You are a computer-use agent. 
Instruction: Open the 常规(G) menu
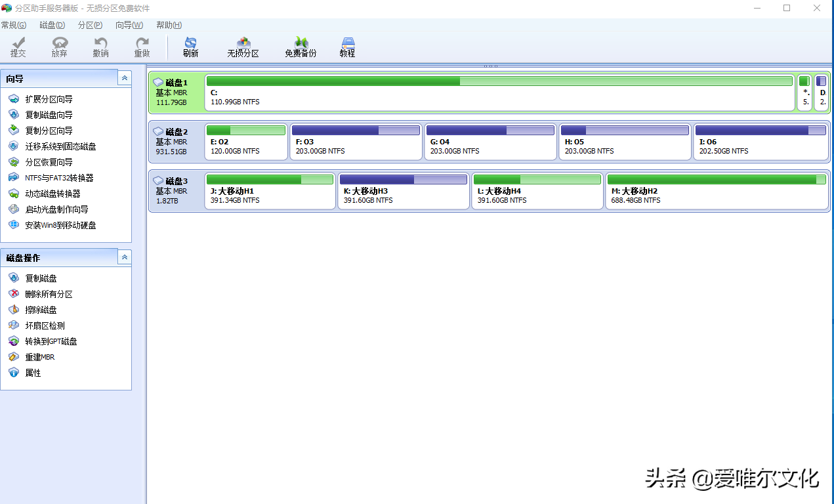(x=14, y=25)
